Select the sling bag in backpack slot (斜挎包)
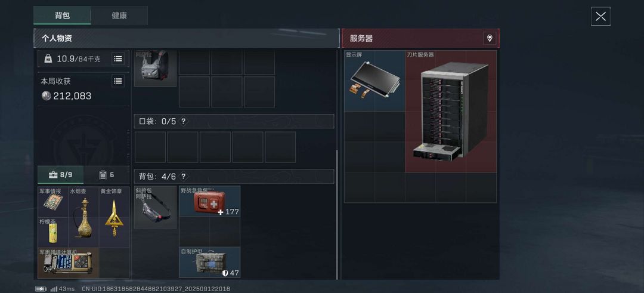This screenshot has height=293, width=644. [155, 206]
